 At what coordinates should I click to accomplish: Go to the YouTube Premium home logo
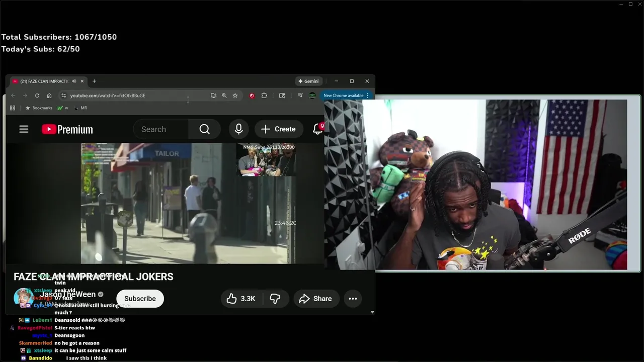67,129
